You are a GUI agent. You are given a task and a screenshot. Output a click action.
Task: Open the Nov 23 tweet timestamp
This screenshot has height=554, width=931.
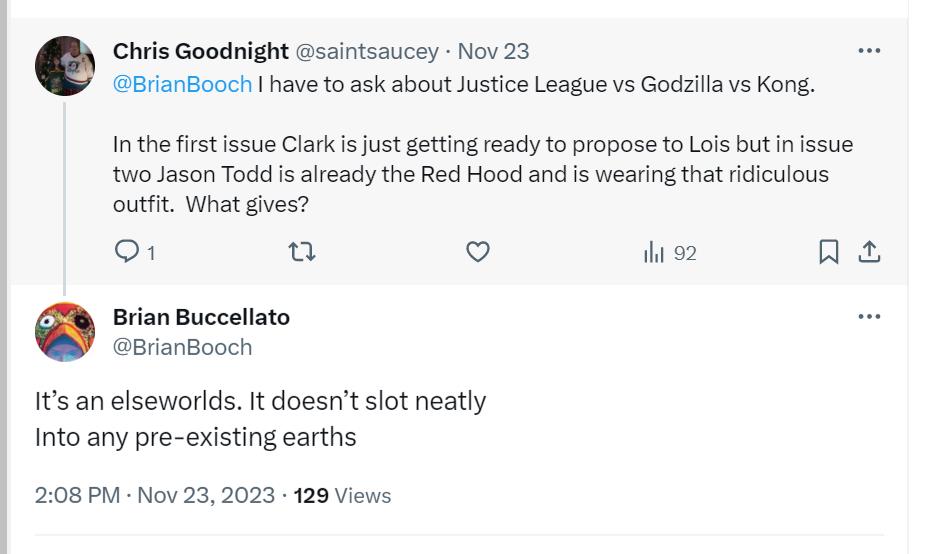(493, 52)
